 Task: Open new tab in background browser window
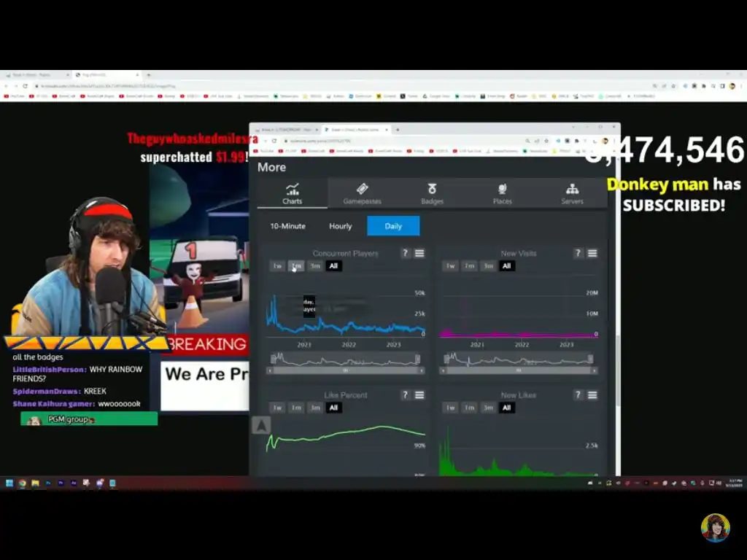point(149,75)
